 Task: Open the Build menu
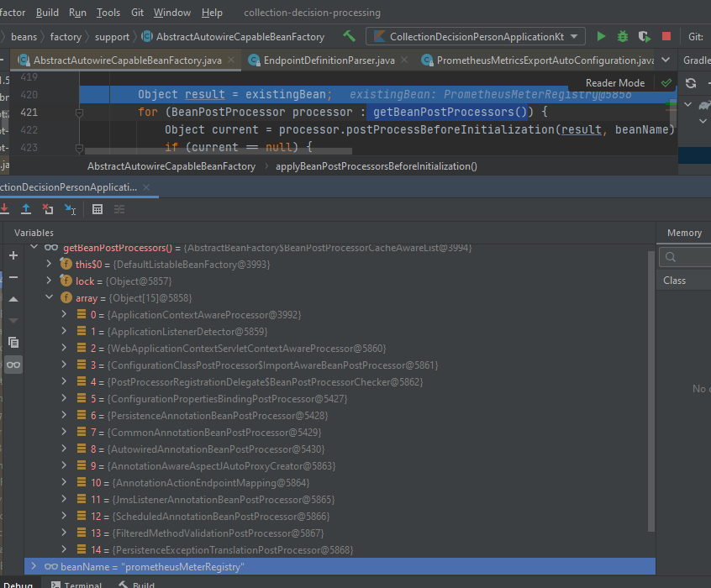click(47, 13)
